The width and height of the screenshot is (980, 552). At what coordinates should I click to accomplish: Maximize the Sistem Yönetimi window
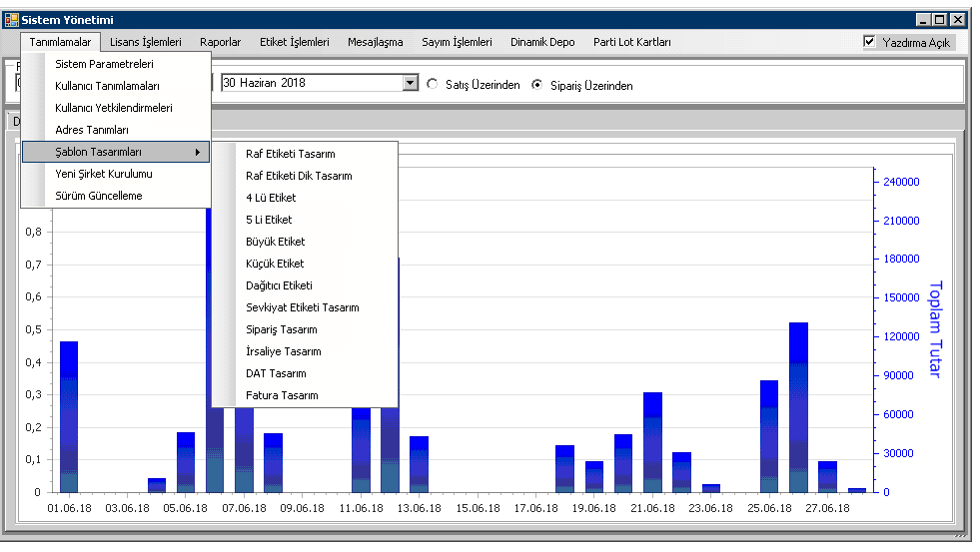[x=939, y=20]
